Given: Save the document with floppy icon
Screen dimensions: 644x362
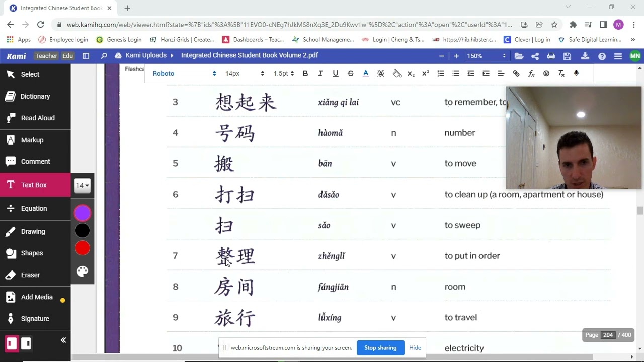Looking at the screenshot, I should pyautogui.click(x=567, y=56).
